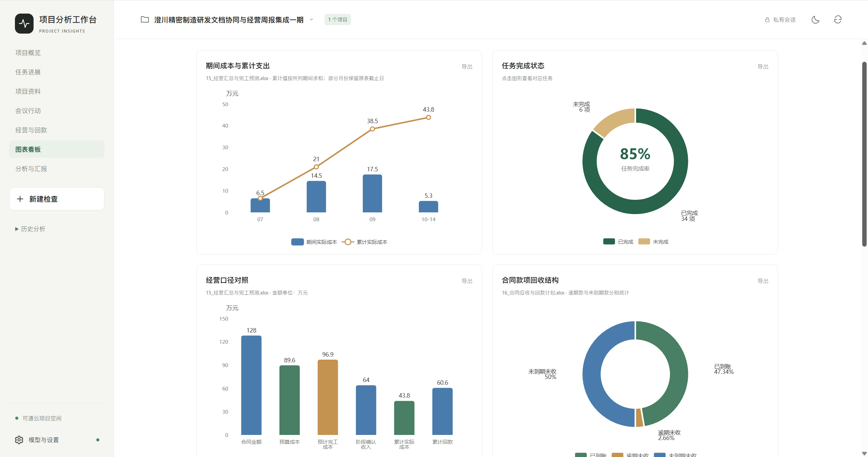Screen dimensions: 868x457
Task: Click the folder icon beside project title
Action: [145, 20]
